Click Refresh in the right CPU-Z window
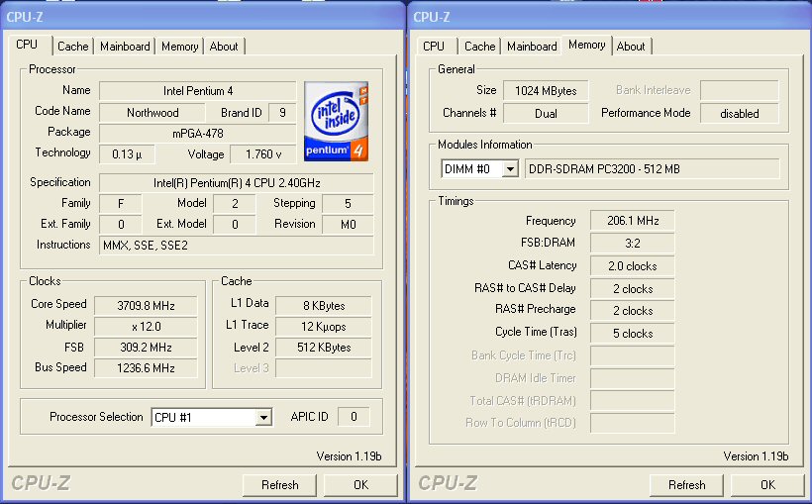The image size is (812, 504). pos(686,485)
